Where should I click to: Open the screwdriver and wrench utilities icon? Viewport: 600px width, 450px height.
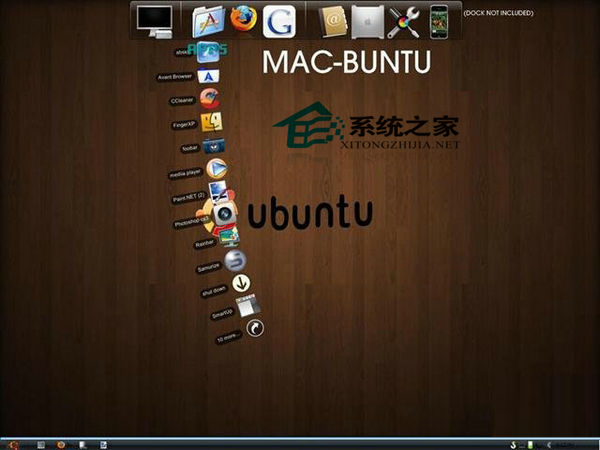[403, 21]
